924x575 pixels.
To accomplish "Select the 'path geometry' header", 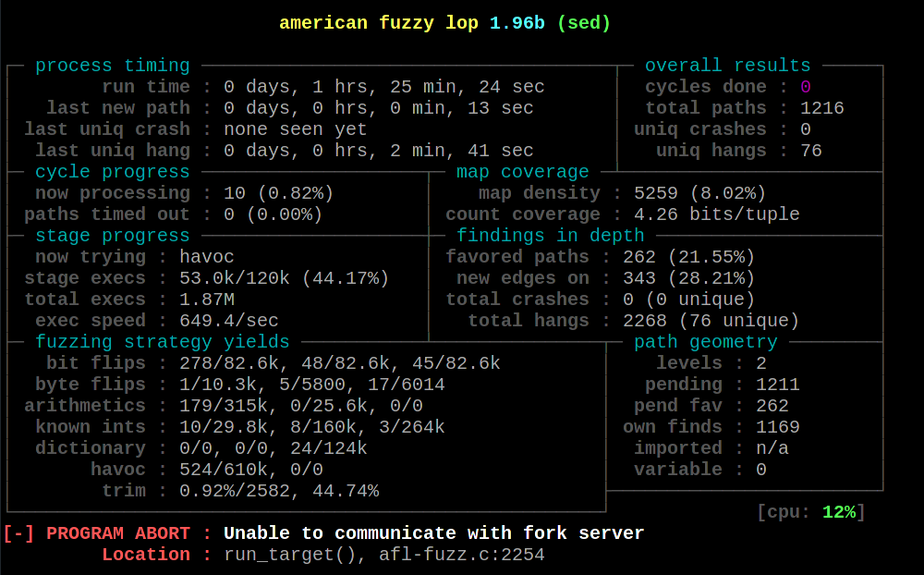I will point(705,341).
